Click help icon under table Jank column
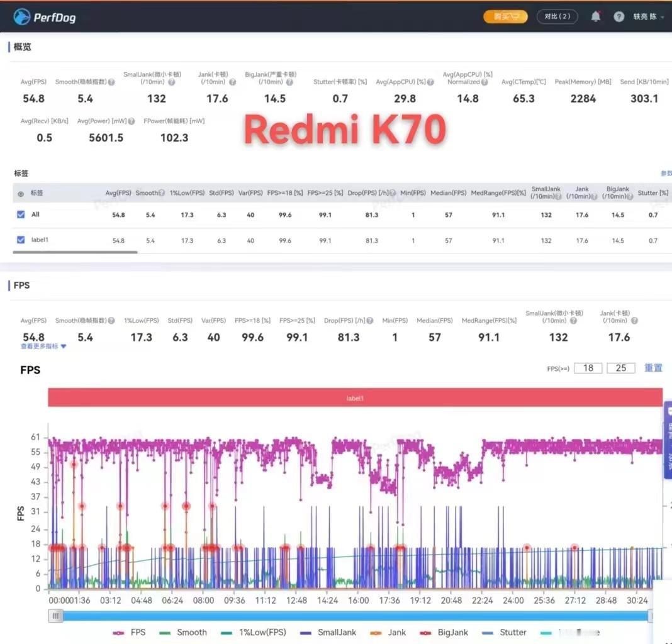Viewport: 672px width, 644px height. (594, 197)
